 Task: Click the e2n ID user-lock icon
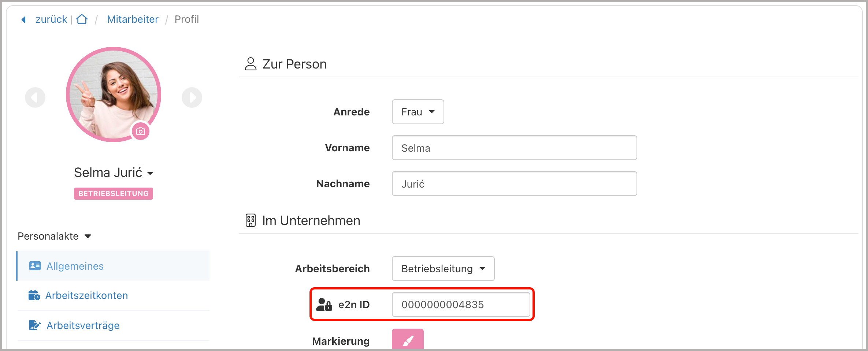pyautogui.click(x=324, y=304)
